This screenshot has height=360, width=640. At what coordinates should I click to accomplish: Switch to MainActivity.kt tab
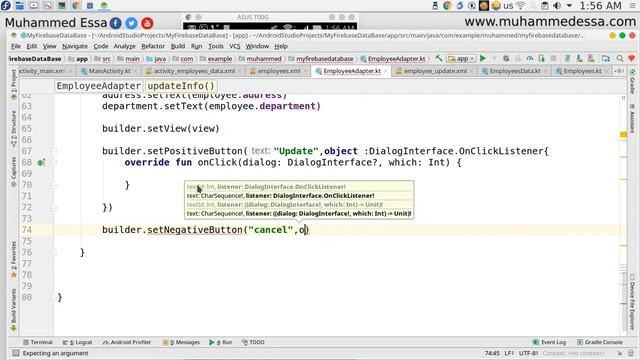(109, 71)
